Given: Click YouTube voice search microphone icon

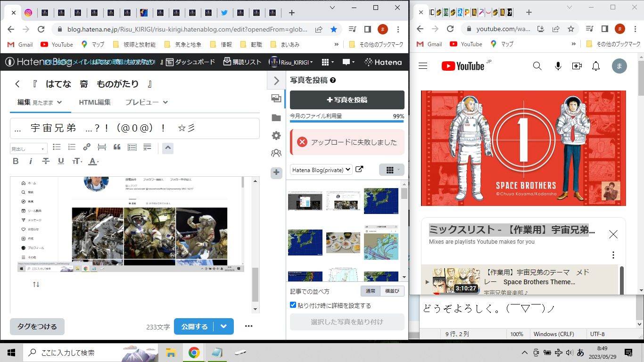Looking at the screenshot, I should [x=558, y=66].
